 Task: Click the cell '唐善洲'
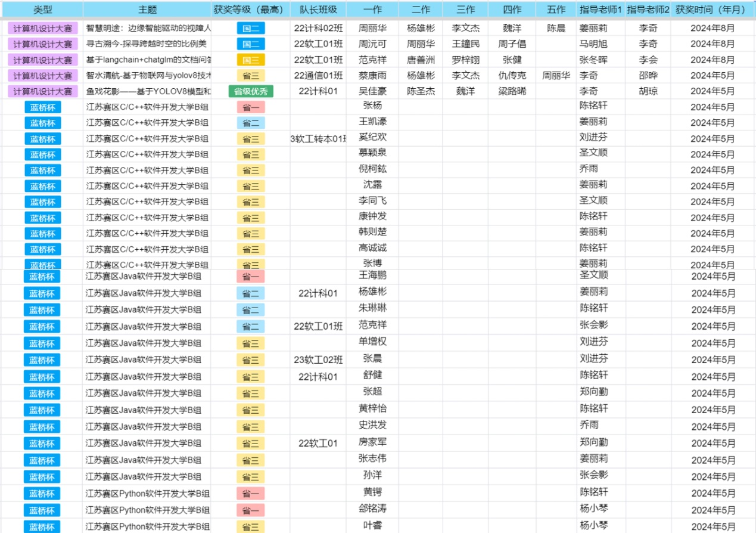coord(421,60)
